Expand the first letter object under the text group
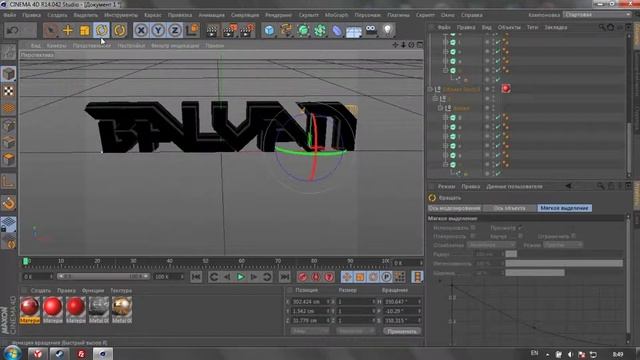The width and height of the screenshot is (640, 360). pyautogui.click(x=446, y=118)
